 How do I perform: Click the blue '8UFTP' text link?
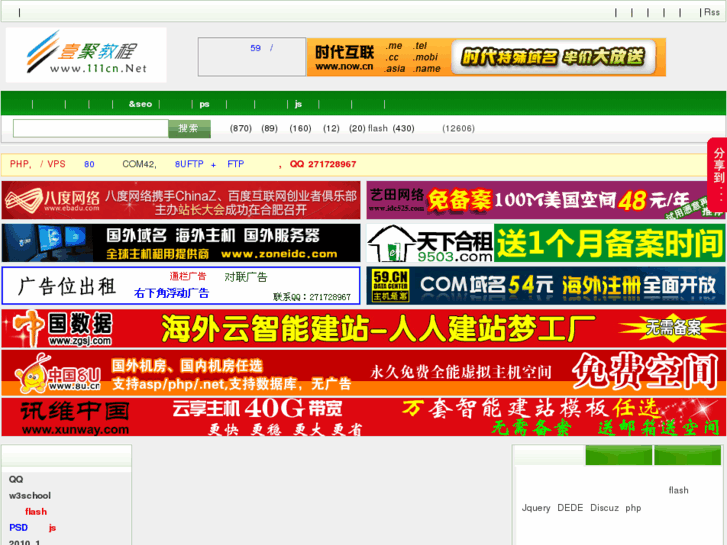(189, 164)
